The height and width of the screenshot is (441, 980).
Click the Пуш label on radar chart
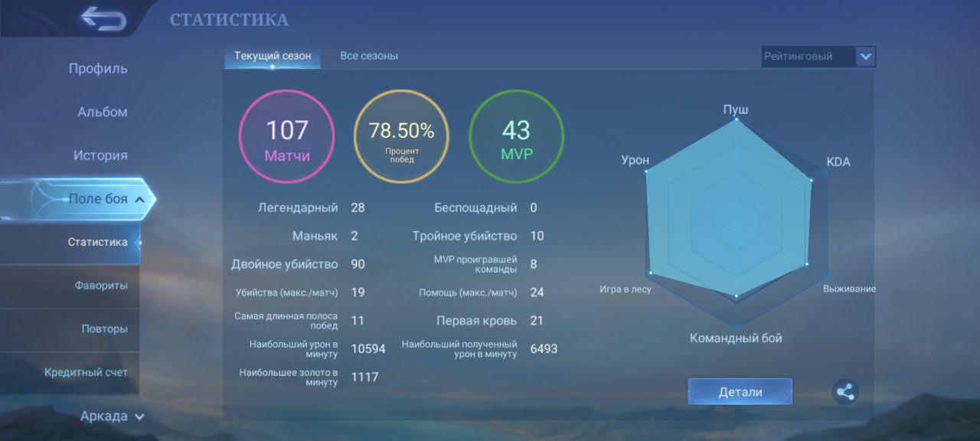[x=736, y=109]
